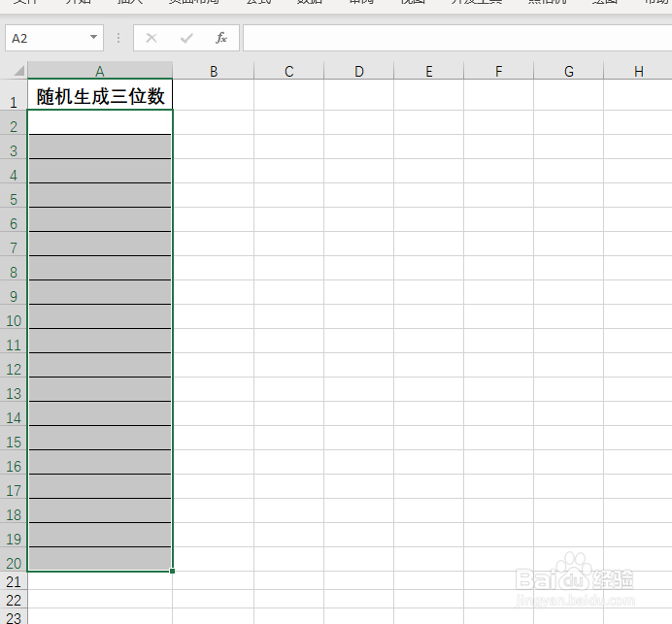Click into the formula bar input

(457, 38)
